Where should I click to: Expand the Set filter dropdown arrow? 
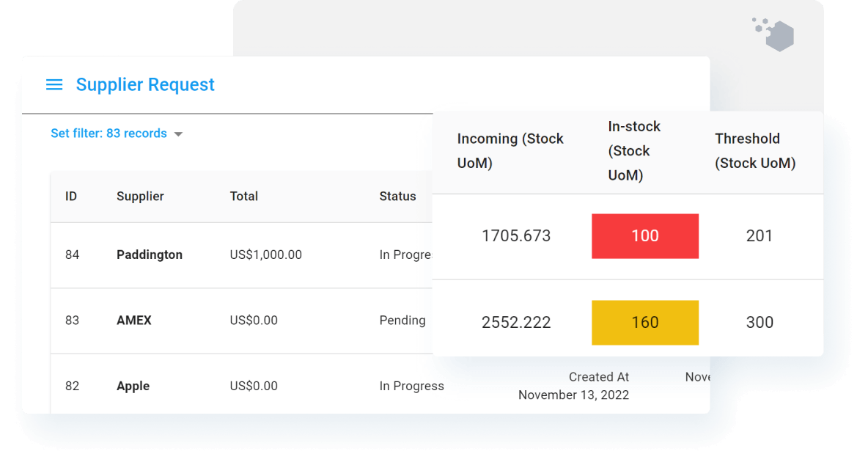178,134
